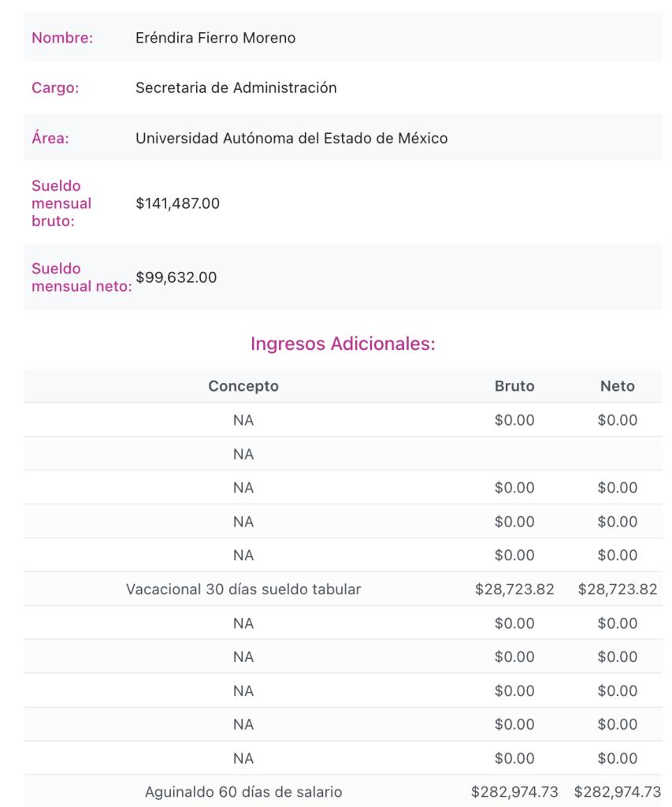Select the Secretaria de Administración text
The height and width of the screenshot is (807, 672).
click(x=236, y=88)
